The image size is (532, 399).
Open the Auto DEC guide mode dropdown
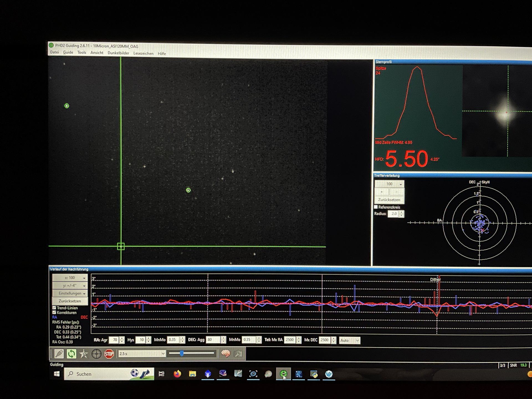(350, 340)
